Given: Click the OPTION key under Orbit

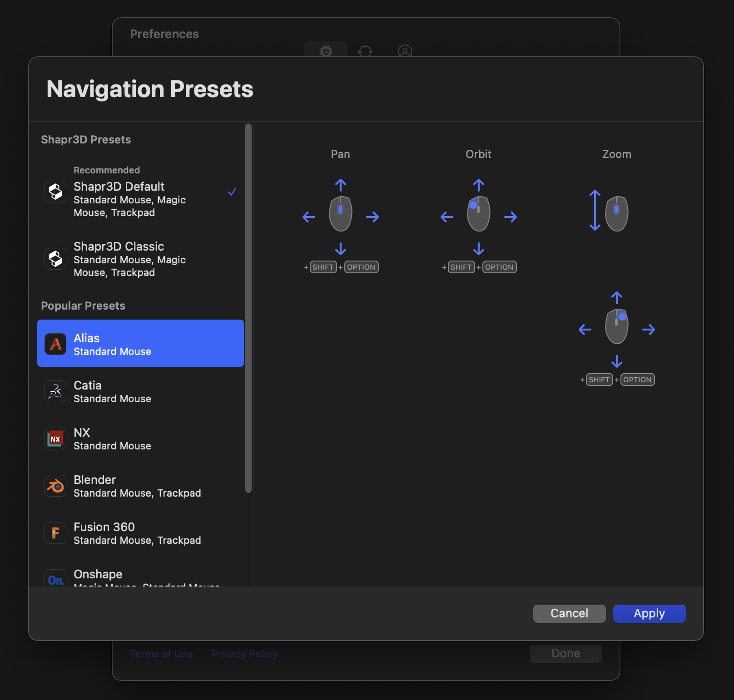Looking at the screenshot, I should coord(500,267).
